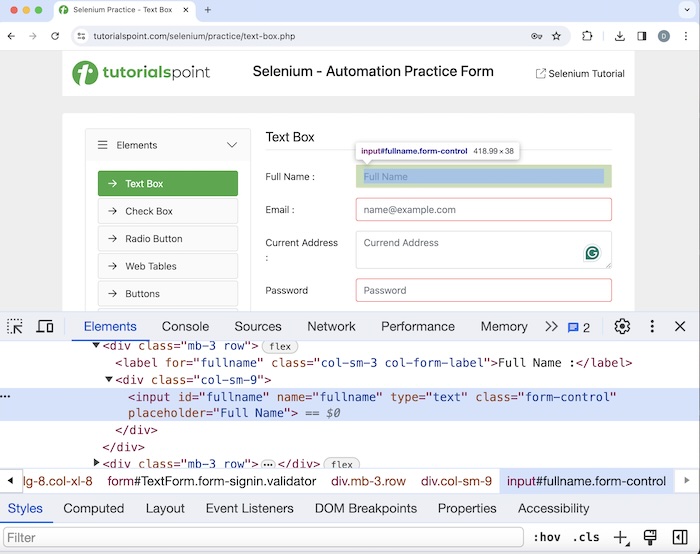Open the Computed styles tab
Screen dimensions: 700x554
[93, 508]
